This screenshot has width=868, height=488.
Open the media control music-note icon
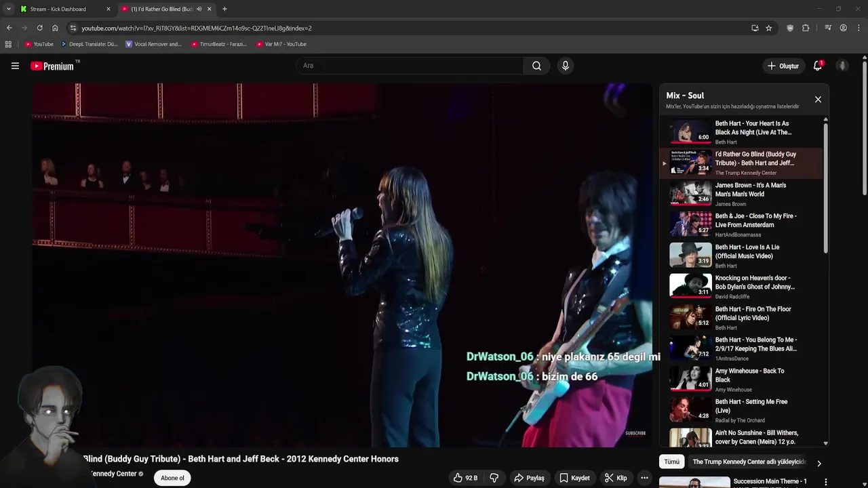(828, 28)
